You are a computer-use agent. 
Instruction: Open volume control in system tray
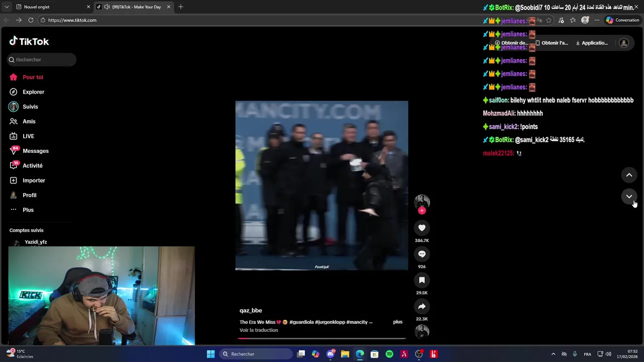608,354
